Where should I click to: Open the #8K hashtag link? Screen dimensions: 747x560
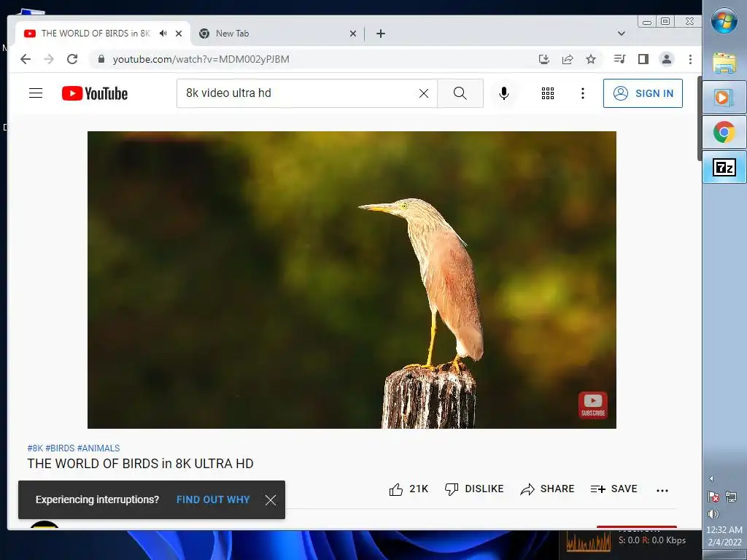coord(35,448)
